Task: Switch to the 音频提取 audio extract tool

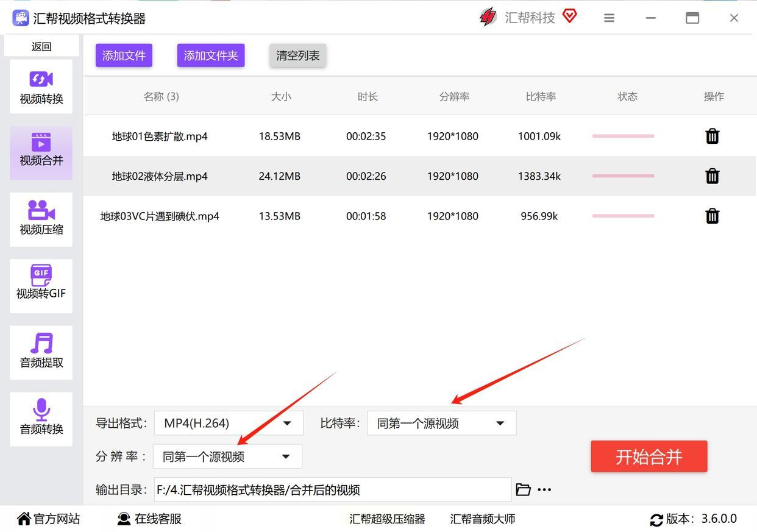Action: coord(41,352)
